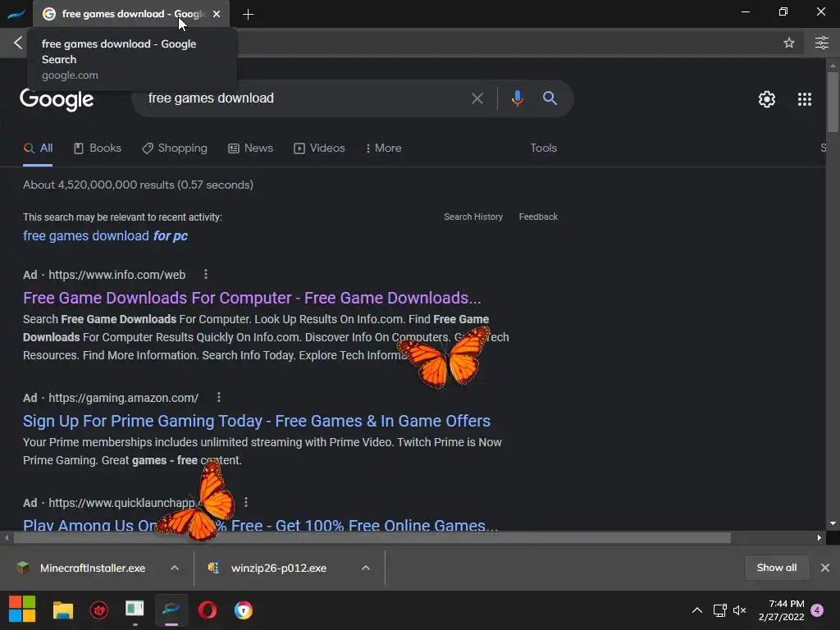The height and width of the screenshot is (630, 840).
Task: Open the monitor app in taskbar
Action: pos(135,609)
